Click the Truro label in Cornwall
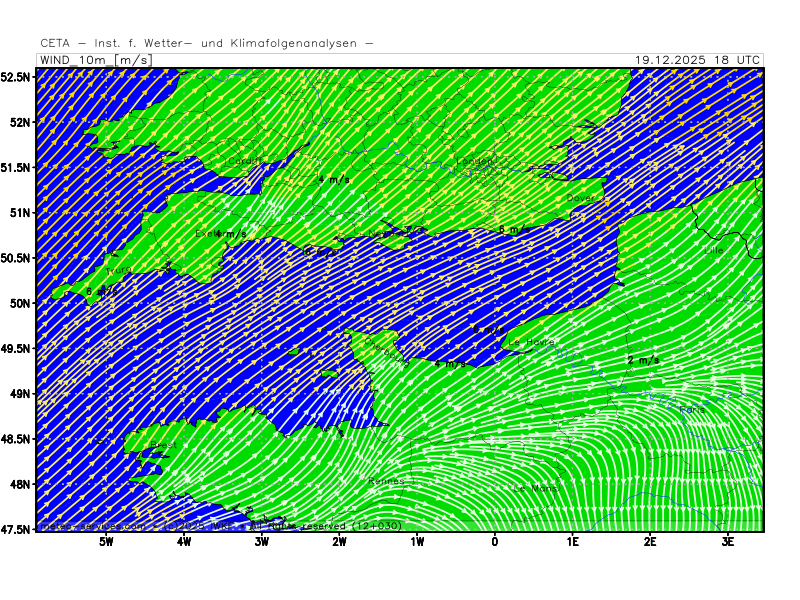Image resolution: width=800 pixels, height=600 pixels. (x=118, y=270)
